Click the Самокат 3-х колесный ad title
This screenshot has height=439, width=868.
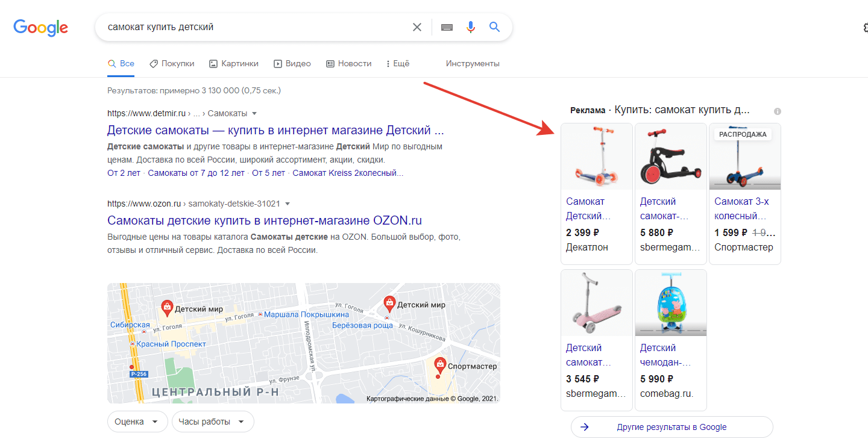[x=742, y=208]
